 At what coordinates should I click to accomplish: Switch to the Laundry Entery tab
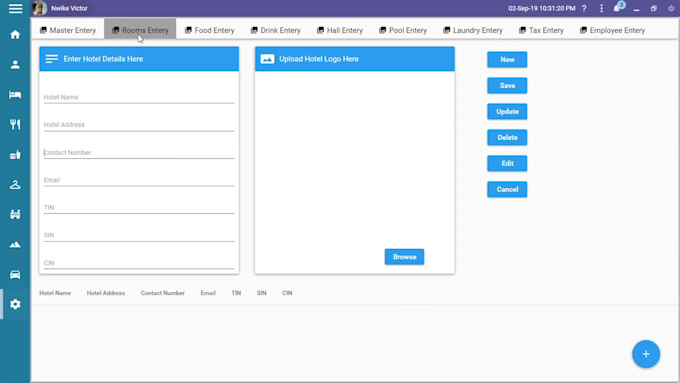coord(473,30)
